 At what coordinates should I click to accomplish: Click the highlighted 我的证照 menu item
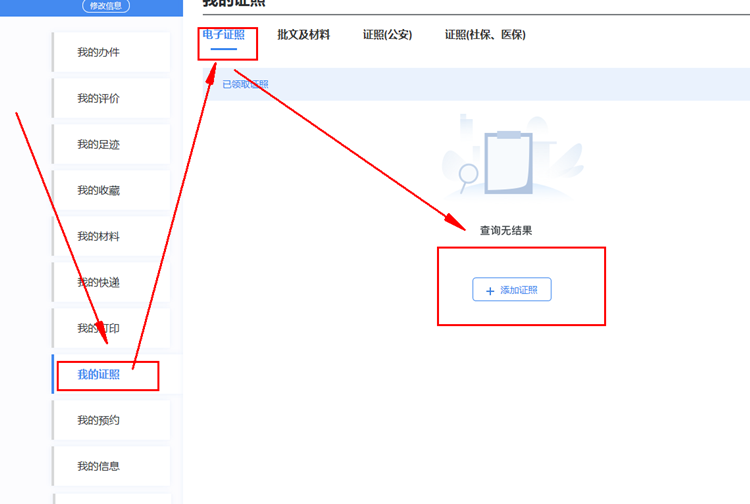click(98, 374)
